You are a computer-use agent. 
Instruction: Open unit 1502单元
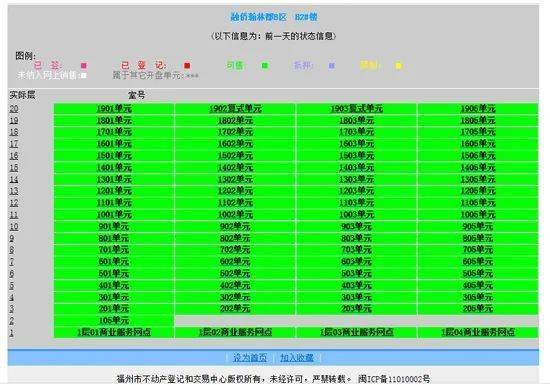[235, 156]
